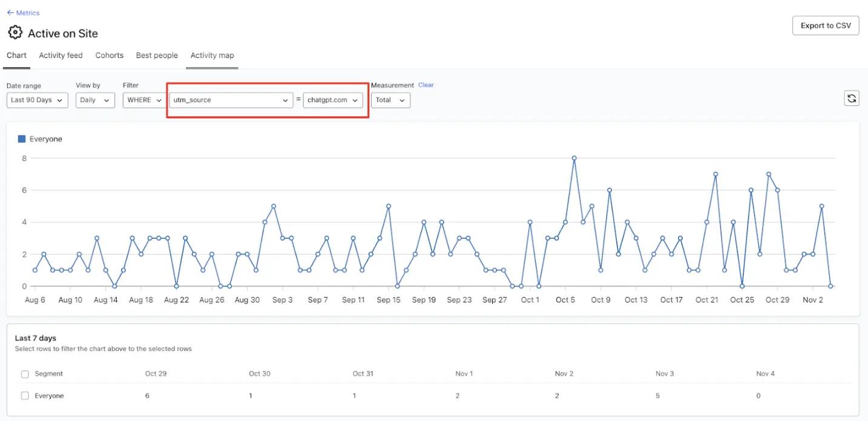Go back via the Metrics link
This screenshot has width=868, height=421.
(x=22, y=12)
